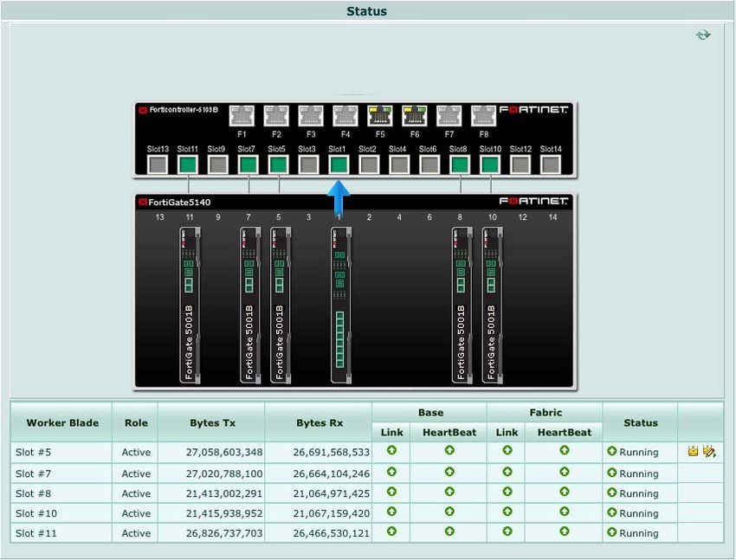Screen dimensions: 736x560
Task: Click the Bytes Tx value 27,058,603,348
Action: tap(224, 452)
